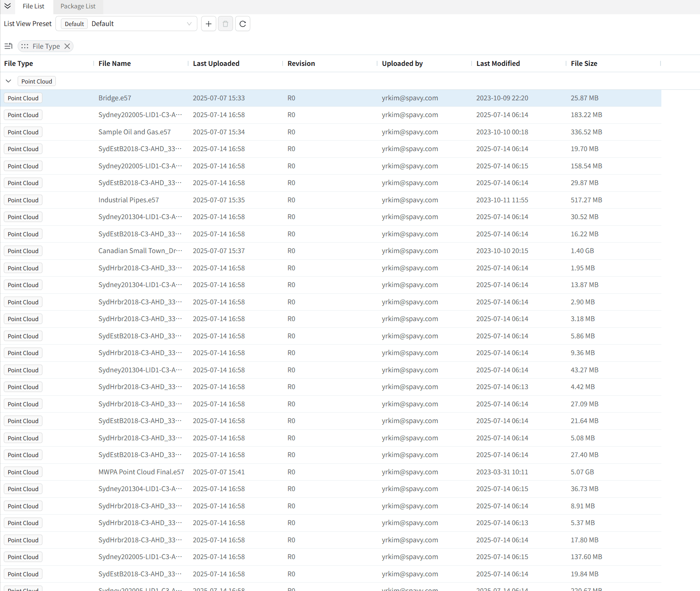This screenshot has height=591, width=700.
Task: Click the 336.52 MB file size cell
Action: click(586, 132)
